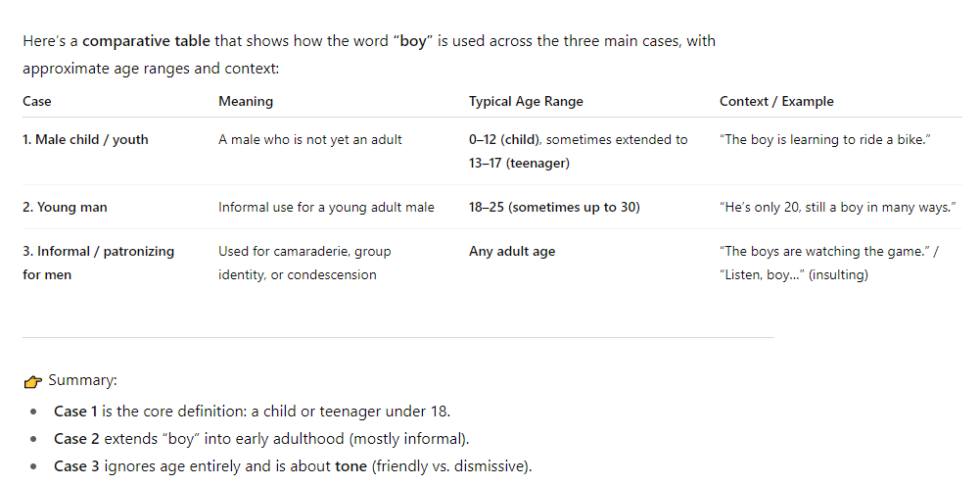Click the '1. Male child / youth' cell
This screenshot has height=486, width=980.
85,139
